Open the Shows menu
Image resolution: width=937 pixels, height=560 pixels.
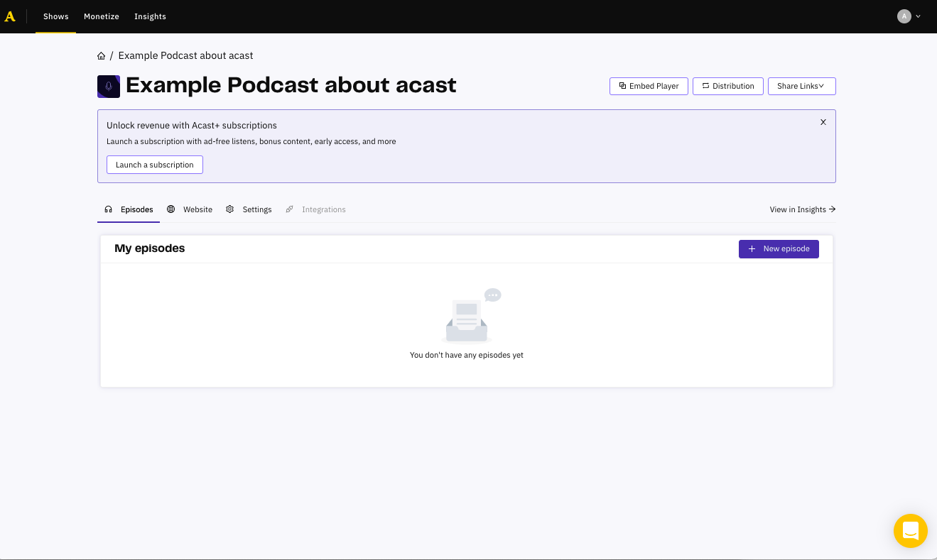[x=56, y=16]
